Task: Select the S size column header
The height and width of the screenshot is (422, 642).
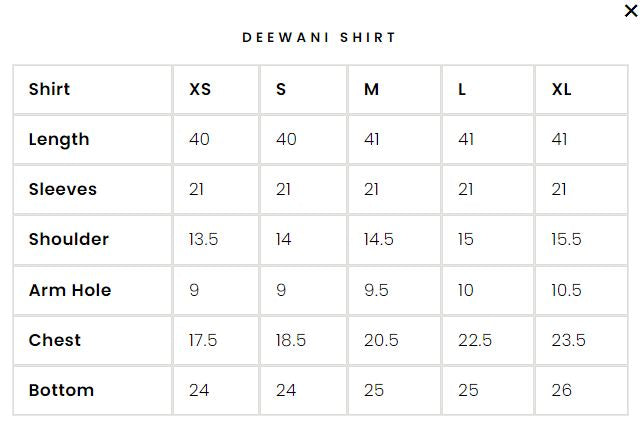Action: tap(281, 89)
